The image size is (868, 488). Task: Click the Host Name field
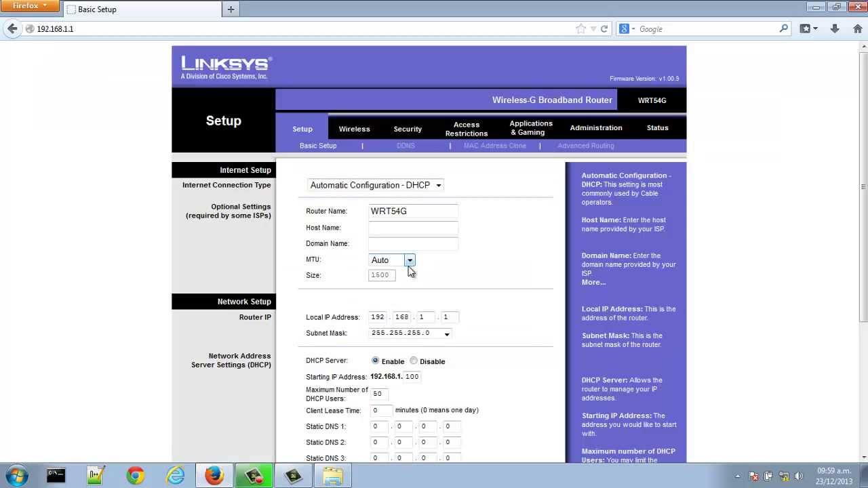(413, 228)
